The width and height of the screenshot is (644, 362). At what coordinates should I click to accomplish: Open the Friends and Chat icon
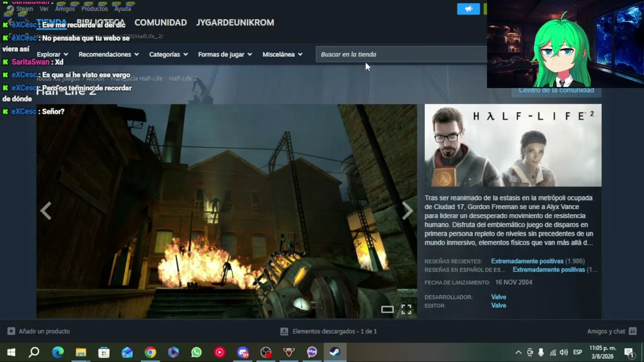click(x=632, y=331)
